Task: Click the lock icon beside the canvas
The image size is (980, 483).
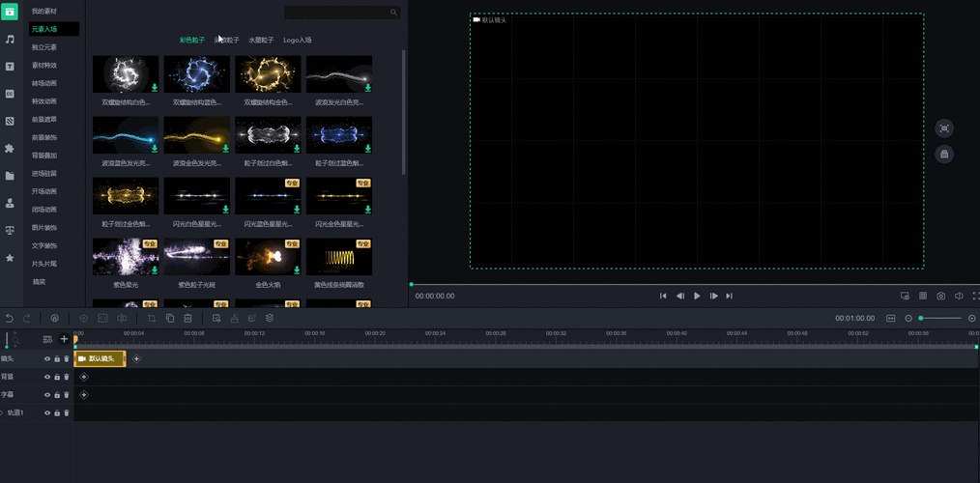Action: (944, 154)
